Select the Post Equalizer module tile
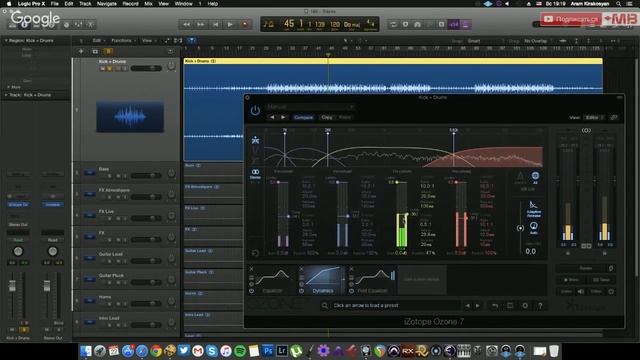 pos(372,280)
